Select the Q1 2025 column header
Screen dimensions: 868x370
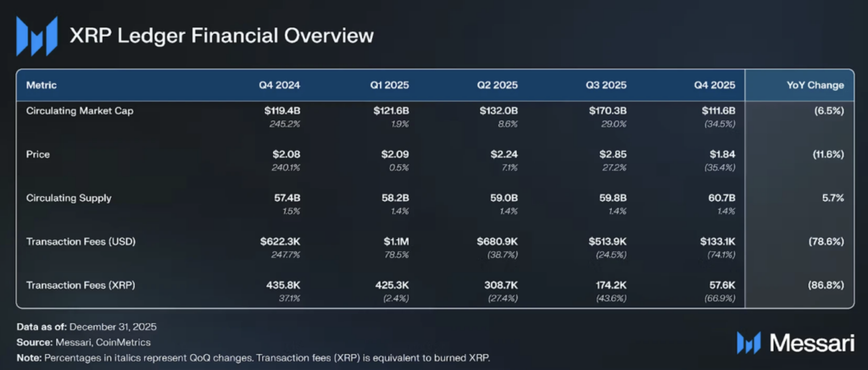click(x=390, y=86)
